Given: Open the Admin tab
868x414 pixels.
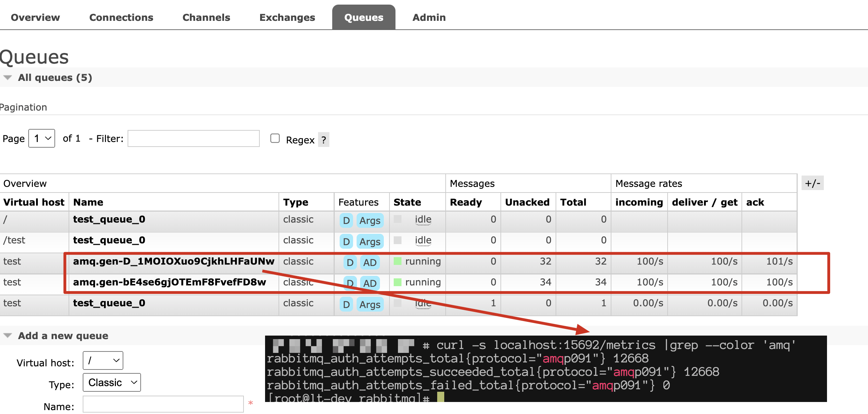Looking at the screenshot, I should [429, 17].
